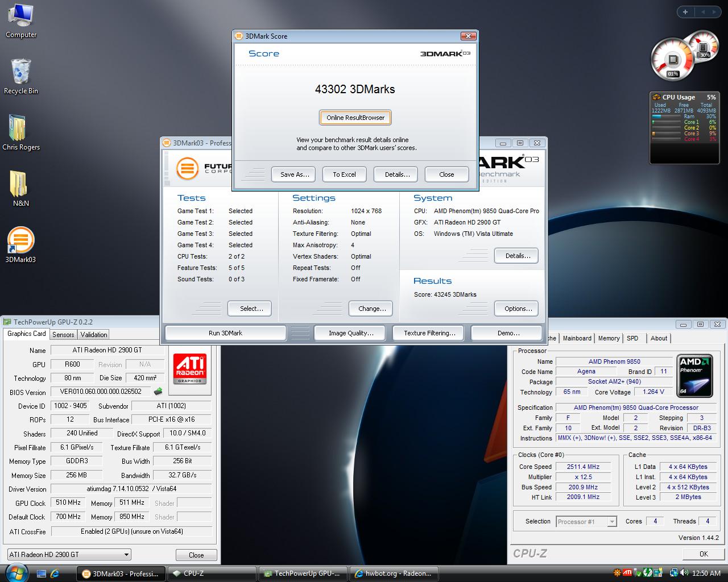
Task: Click the orange gear tray icon
Action: click(x=618, y=573)
